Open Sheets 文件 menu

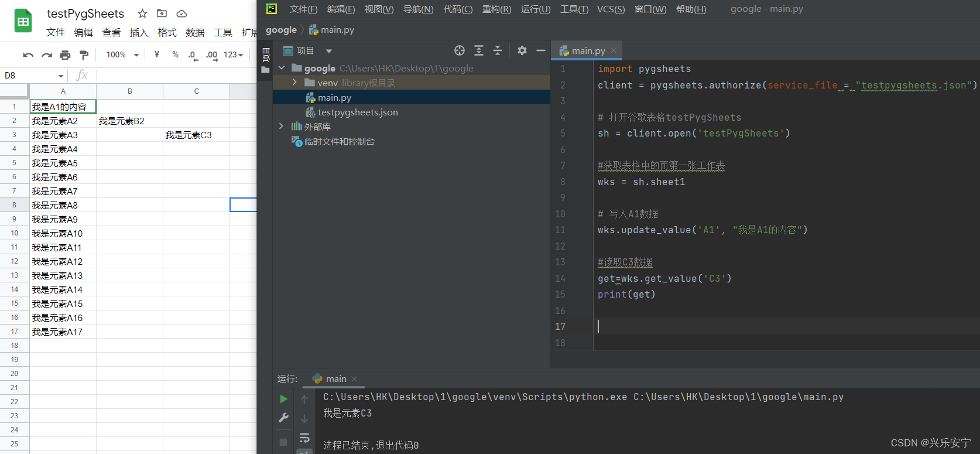pos(56,32)
